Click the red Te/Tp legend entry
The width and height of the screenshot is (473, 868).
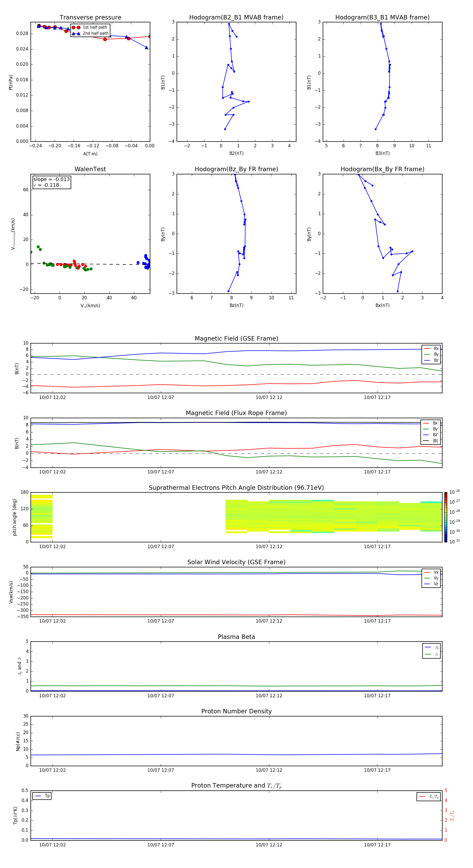429,796
